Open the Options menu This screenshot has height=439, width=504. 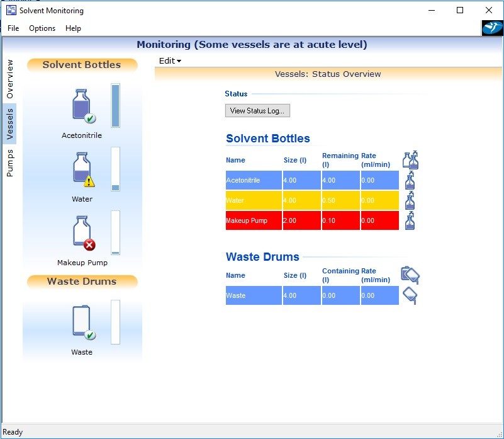(x=42, y=28)
